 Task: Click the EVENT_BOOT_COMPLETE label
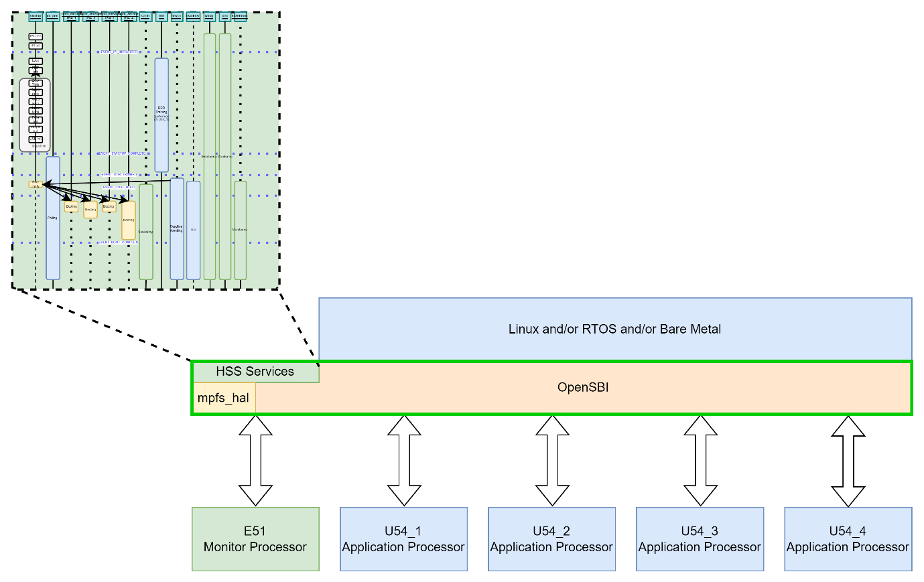(x=119, y=242)
